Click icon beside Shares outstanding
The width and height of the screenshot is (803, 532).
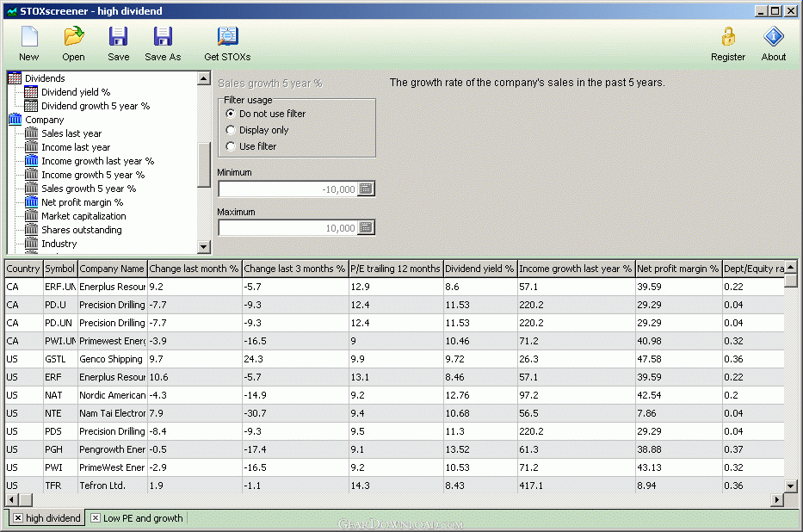31,230
